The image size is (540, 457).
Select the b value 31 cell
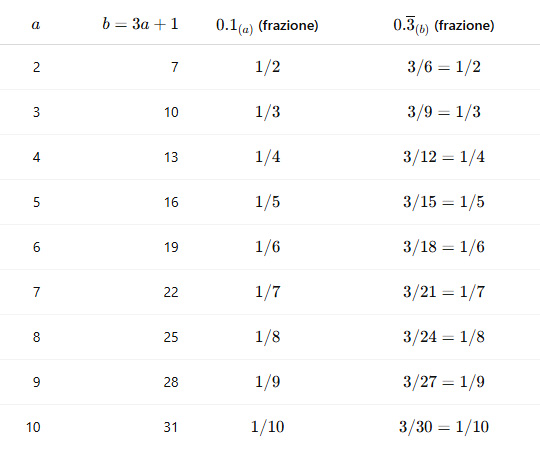pyautogui.click(x=171, y=427)
